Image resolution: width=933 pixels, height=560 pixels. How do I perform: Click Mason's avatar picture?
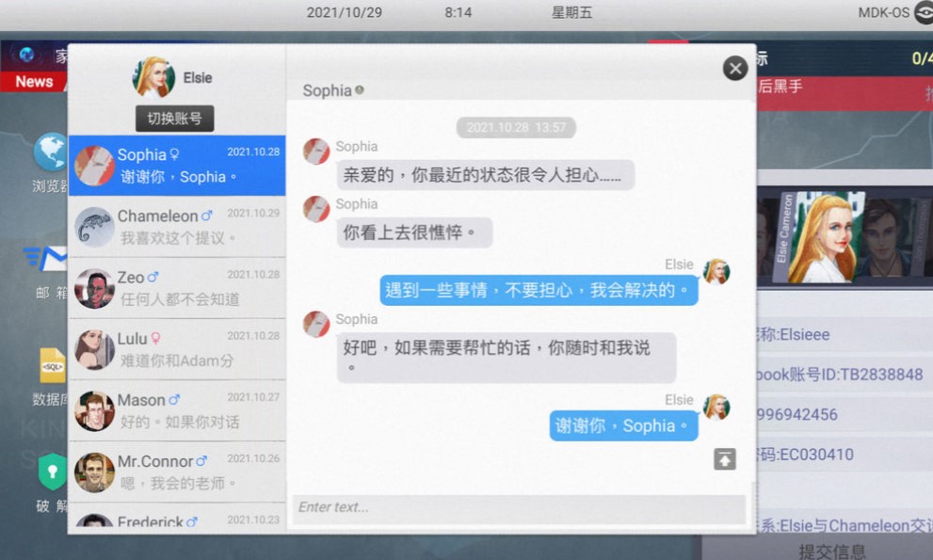coord(94,410)
